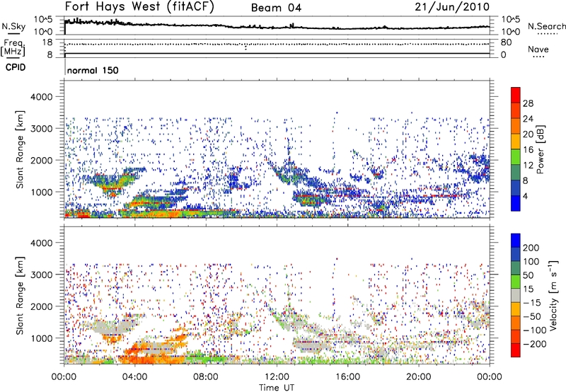
Task: Click the '2000' label on Velocity panel axis
Action: 41,306
